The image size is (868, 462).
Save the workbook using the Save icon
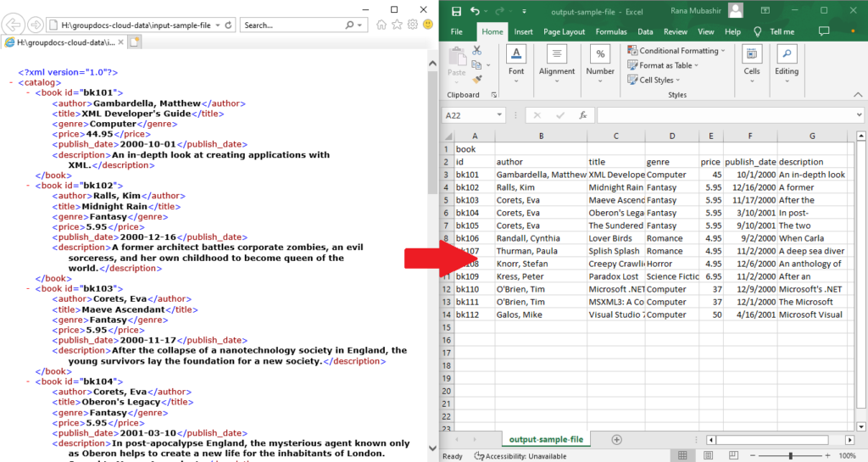pyautogui.click(x=456, y=11)
